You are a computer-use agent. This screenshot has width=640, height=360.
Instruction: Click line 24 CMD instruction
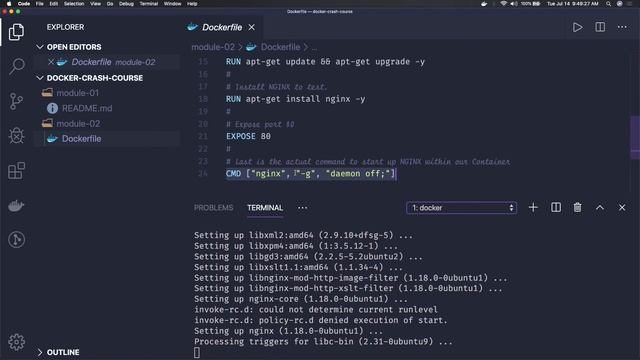tap(311, 173)
